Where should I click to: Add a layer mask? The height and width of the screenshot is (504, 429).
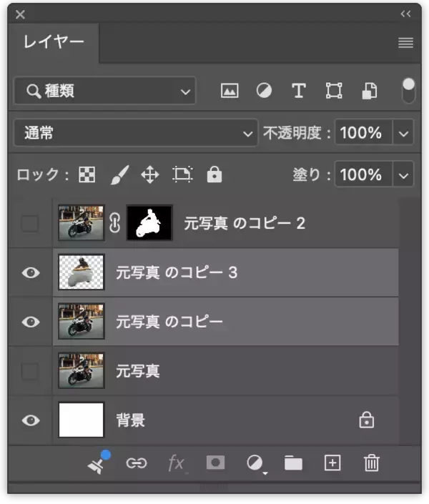[215, 463]
